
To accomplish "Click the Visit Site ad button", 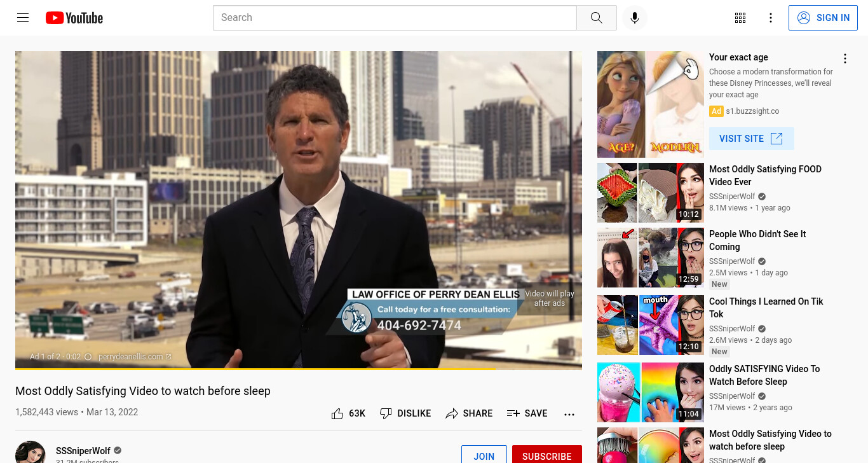I will [751, 139].
